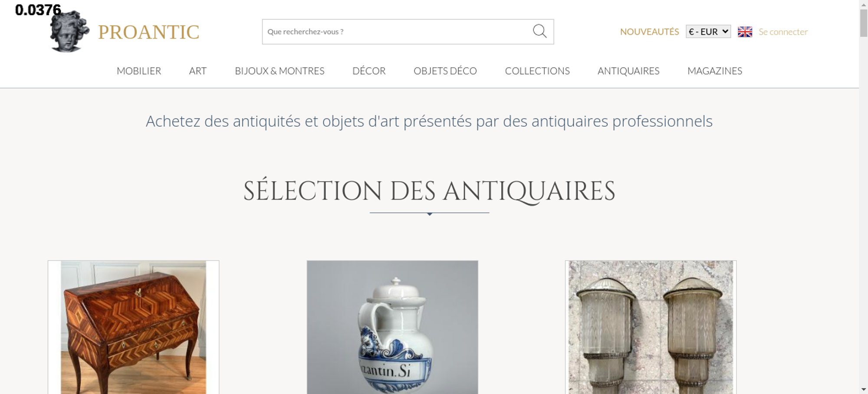868x394 pixels.
Task: Go to the ANTIQUAIRES menu
Action: [628, 71]
